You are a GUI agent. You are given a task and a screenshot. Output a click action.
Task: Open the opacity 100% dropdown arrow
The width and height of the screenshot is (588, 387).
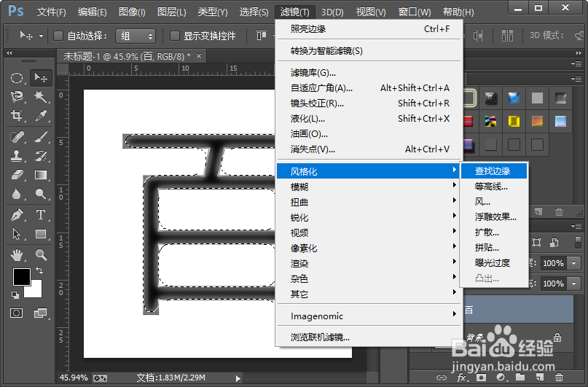pos(574,263)
